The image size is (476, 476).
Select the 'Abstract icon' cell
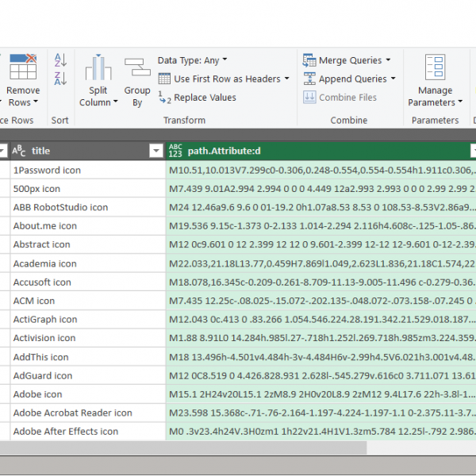(88, 244)
